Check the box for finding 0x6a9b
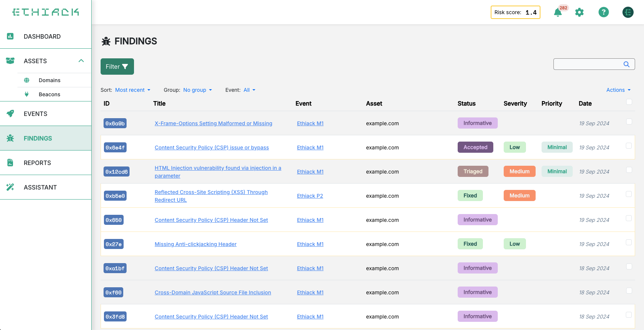The image size is (644, 330). tap(629, 122)
